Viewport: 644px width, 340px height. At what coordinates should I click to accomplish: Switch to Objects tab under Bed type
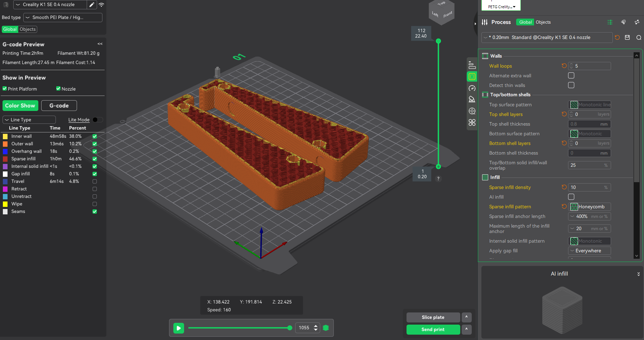point(28,29)
